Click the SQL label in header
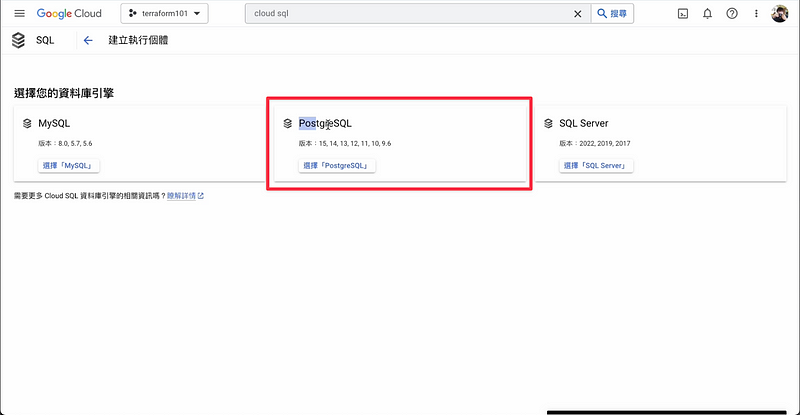This screenshot has height=415, width=800. [45, 40]
